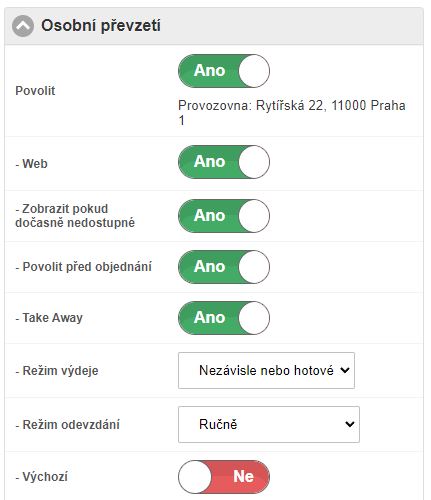This screenshot has width=431, height=500.
Task: Toggle Zobrazit pokud dočasně nedostupné switch
Action: click(x=224, y=216)
